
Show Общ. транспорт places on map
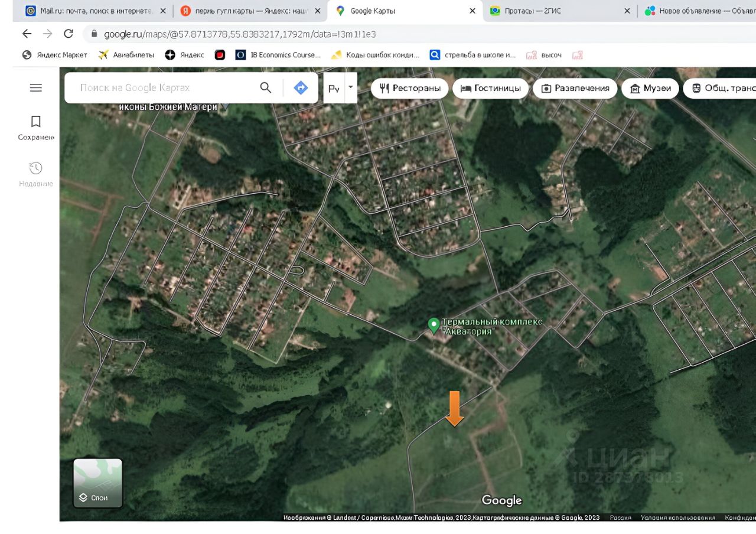click(719, 88)
